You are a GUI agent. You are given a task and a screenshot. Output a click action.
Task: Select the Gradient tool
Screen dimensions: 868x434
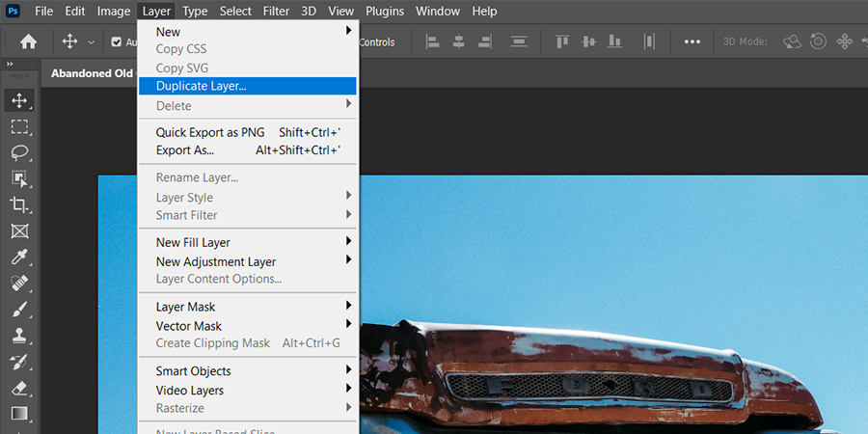(19, 414)
